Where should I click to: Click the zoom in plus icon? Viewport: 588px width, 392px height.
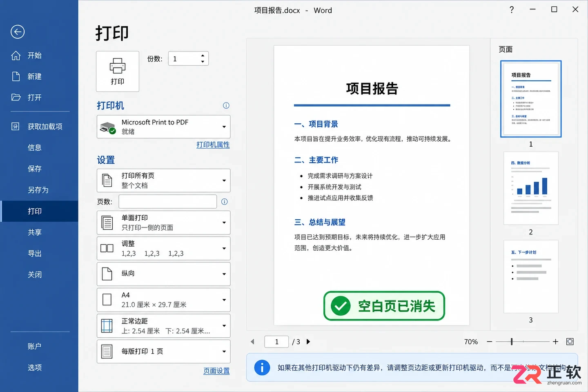(x=555, y=342)
